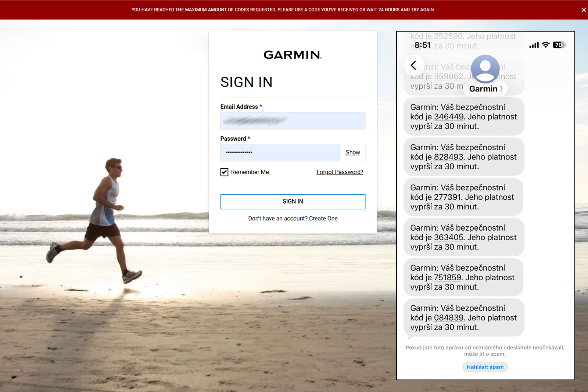Tap the phone's battery indicator
The height and width of the screenshot is (392, 588).
point(559,45)
